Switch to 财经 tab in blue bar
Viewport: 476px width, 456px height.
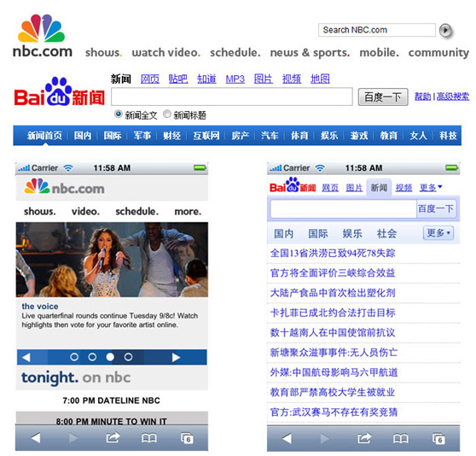click(171, 136)
